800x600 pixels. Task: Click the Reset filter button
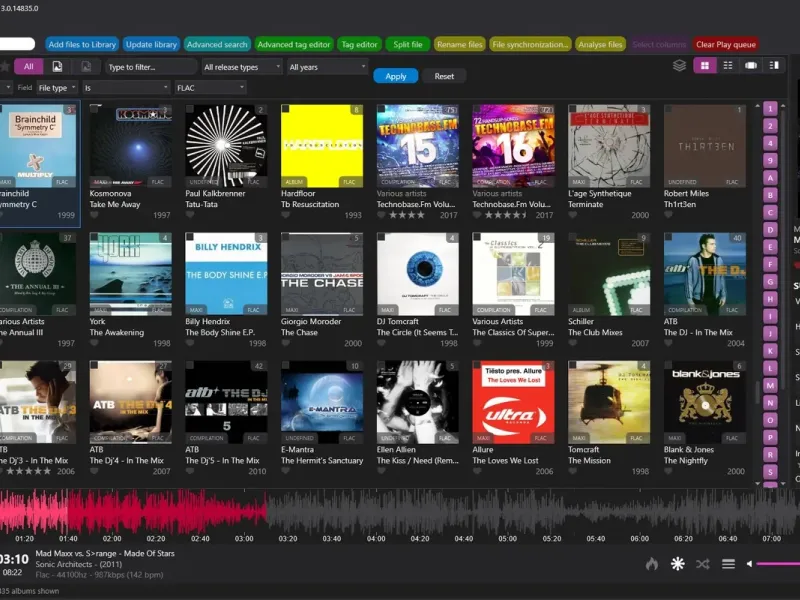tap(444, 76)
